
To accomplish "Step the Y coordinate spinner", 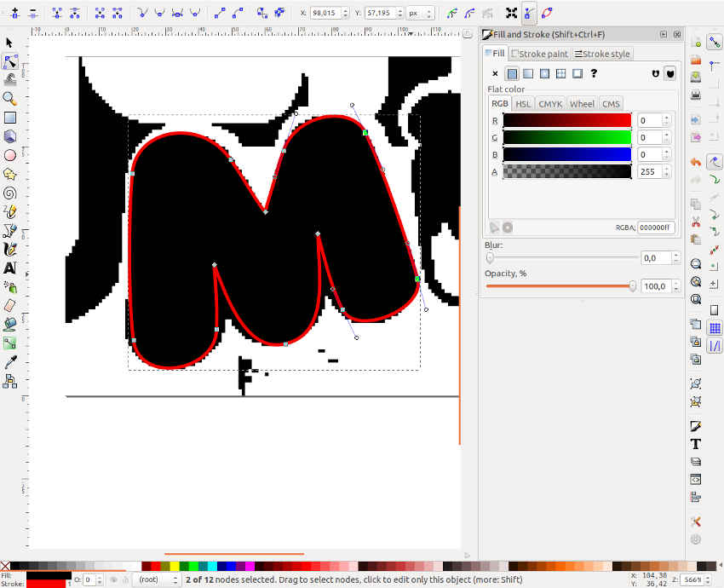I will coord(400,14).
